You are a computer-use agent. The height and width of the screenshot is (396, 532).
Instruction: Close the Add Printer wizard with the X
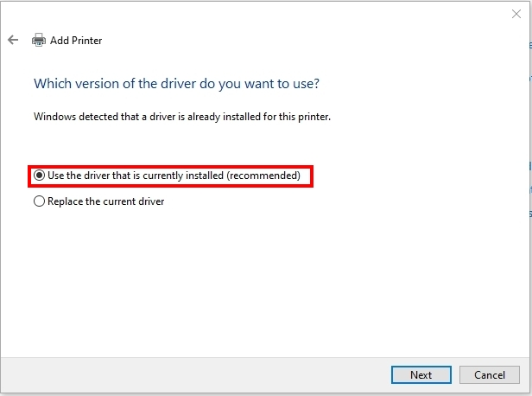click(516, 14)
